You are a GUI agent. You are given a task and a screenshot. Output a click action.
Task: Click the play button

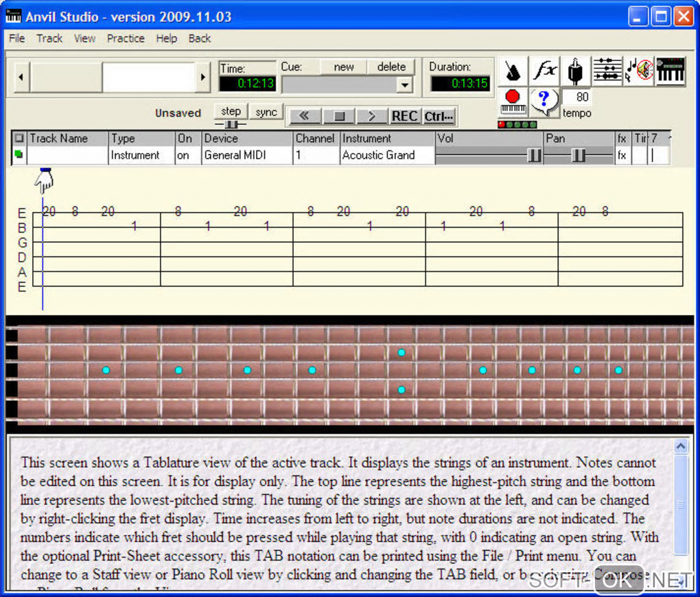click(372, 116)
